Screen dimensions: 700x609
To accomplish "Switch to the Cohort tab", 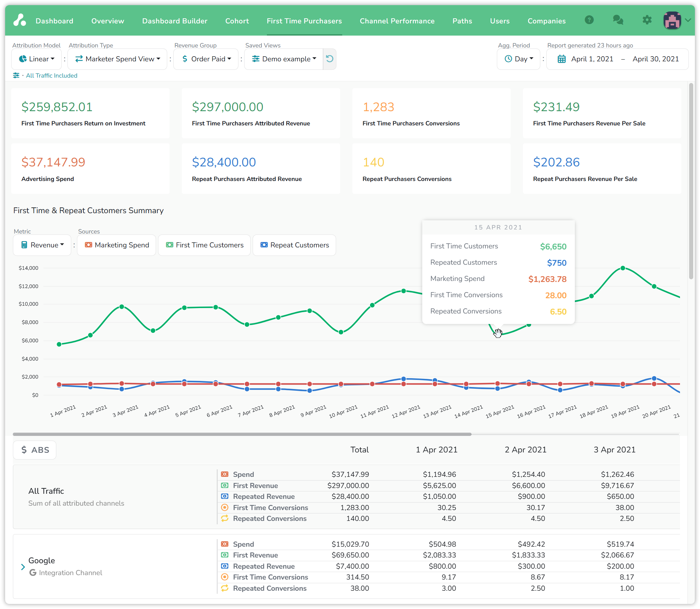I will [x=237, y=21].
